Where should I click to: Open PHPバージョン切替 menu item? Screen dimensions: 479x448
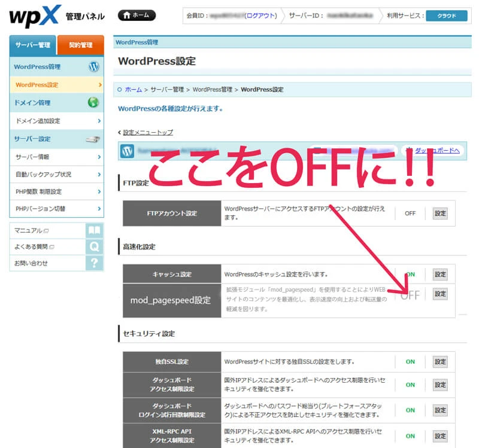(x=57, y=208)
